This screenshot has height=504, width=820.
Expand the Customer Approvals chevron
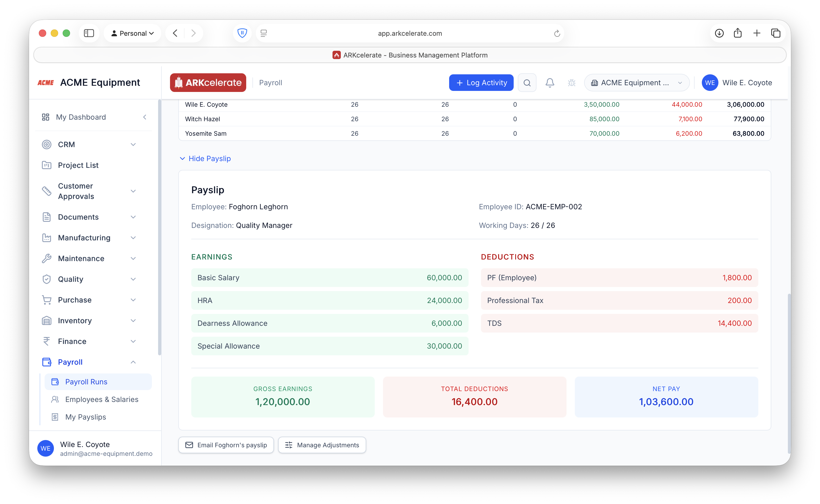tap(133, 191)
